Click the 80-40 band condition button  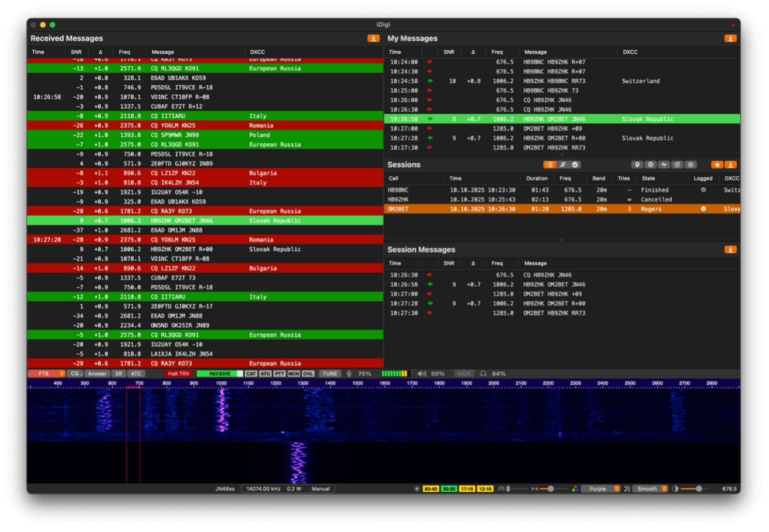coord(431,489)
